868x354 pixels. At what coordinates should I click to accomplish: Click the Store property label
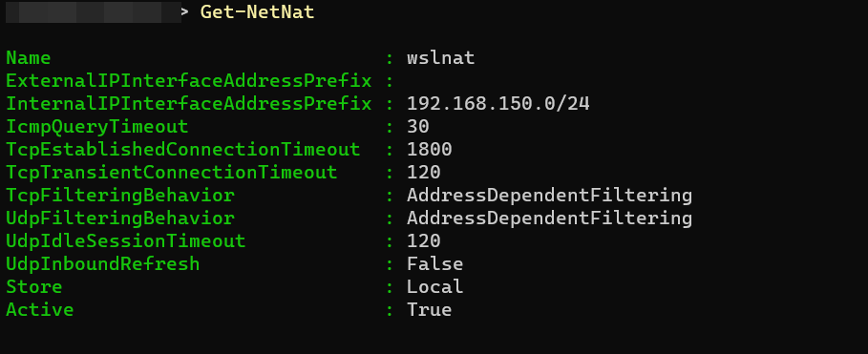[33, 286]
